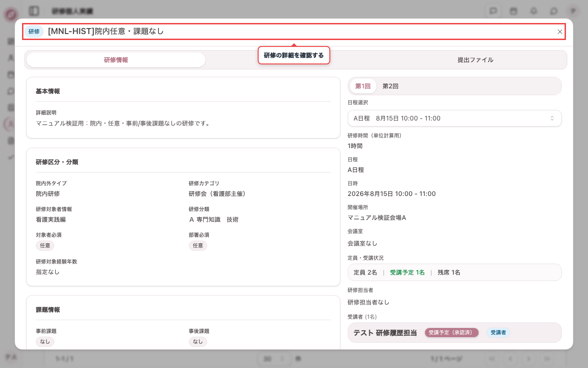The width and height of the screenshot is (588, 368).
Task: Click the date 2026年8月15日 10:00 - 11:00
Action: click(x=392, y=194)
